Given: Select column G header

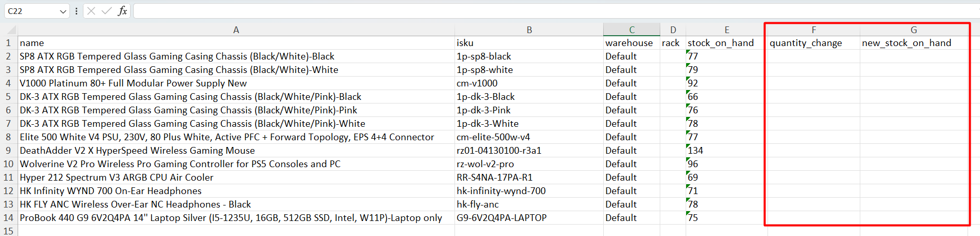Looking at the screenshot, I should 914,30.
